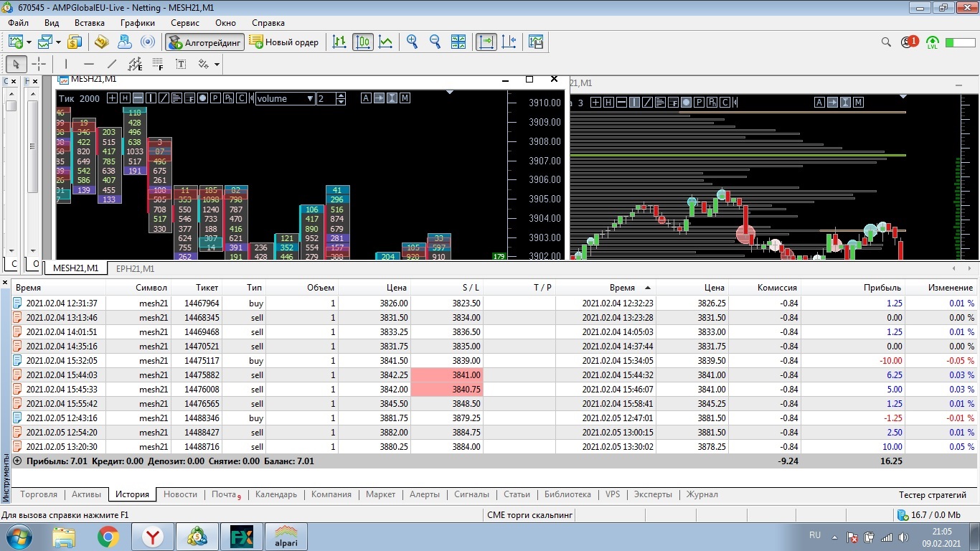Open Google Chrome from the taskbar
The width and height of the screenshot is (980, 551).
coord(108,536)
